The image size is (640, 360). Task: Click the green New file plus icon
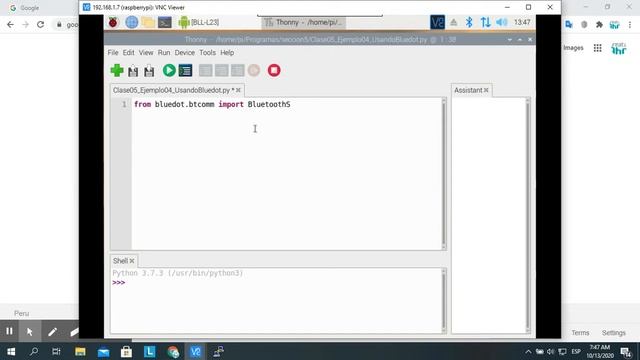117,71
